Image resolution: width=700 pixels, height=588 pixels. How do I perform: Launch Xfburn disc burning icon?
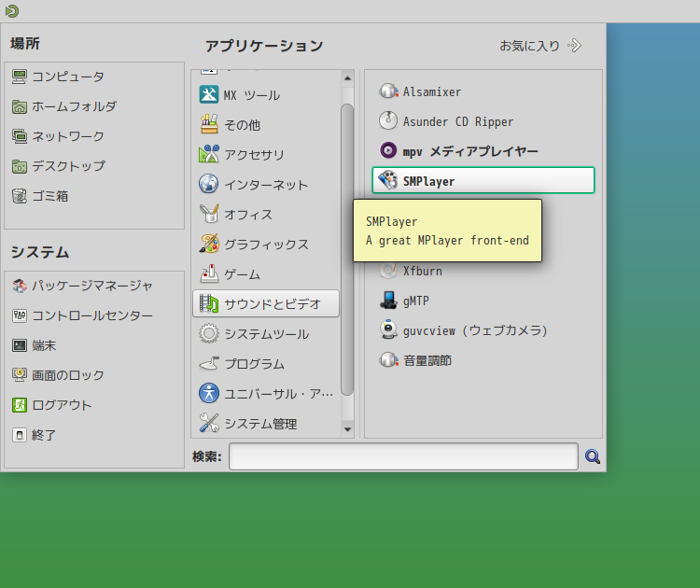pyautogui.click(x=388, y=271)
